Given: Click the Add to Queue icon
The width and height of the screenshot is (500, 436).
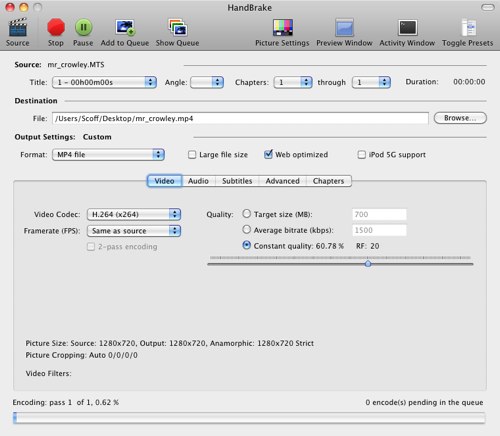Looking at the screenshot, I should click(x=125, y=27).
